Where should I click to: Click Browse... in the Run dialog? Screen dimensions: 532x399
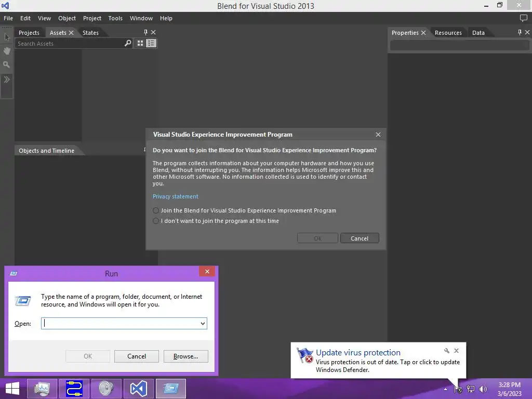click(185, 356)
